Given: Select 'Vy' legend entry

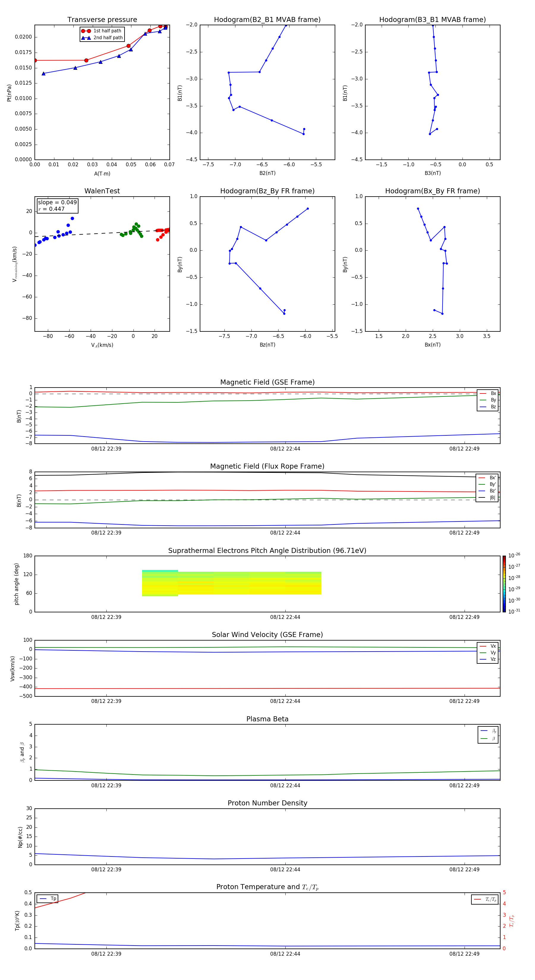Looking at the screenshot, I should point(488,652).
